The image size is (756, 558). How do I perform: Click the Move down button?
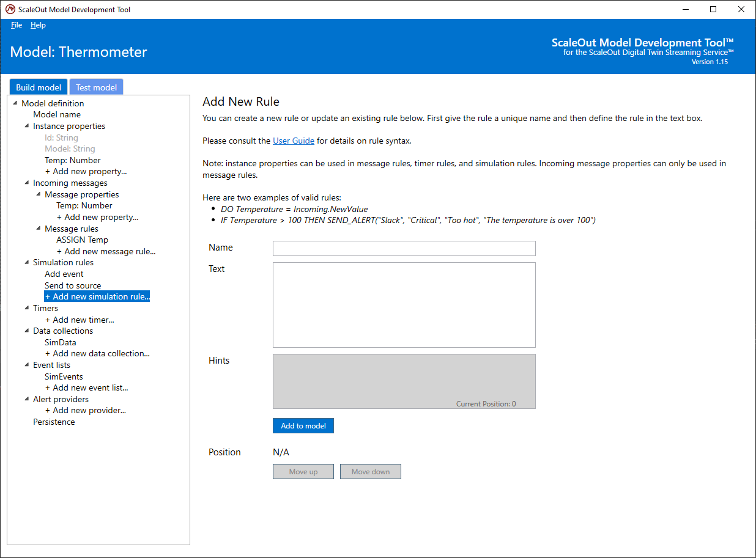(x=371, y=471)
